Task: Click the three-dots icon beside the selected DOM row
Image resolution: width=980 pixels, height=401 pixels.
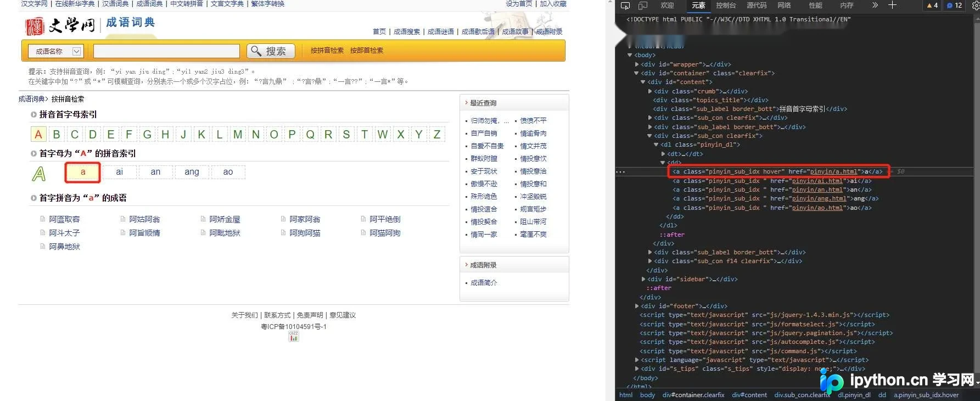Action: click(620, 172)
